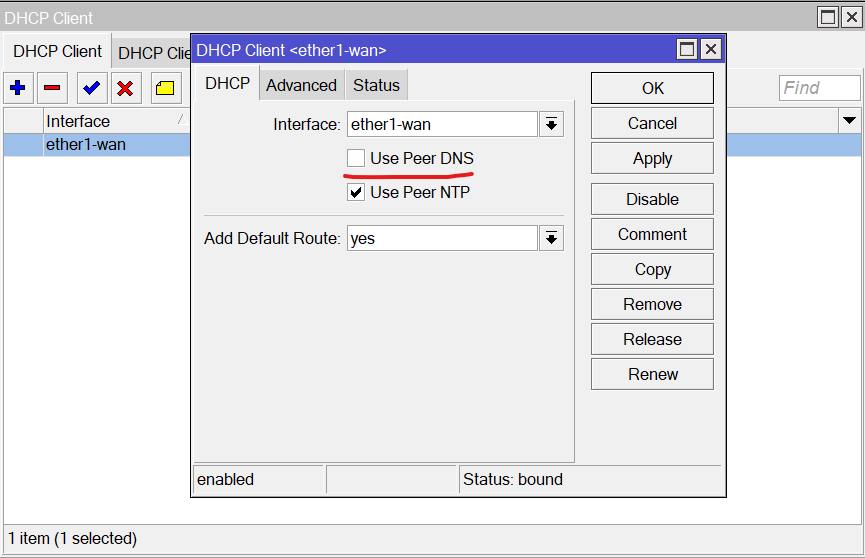
Task: Click the Disable button
Action: 652,199
